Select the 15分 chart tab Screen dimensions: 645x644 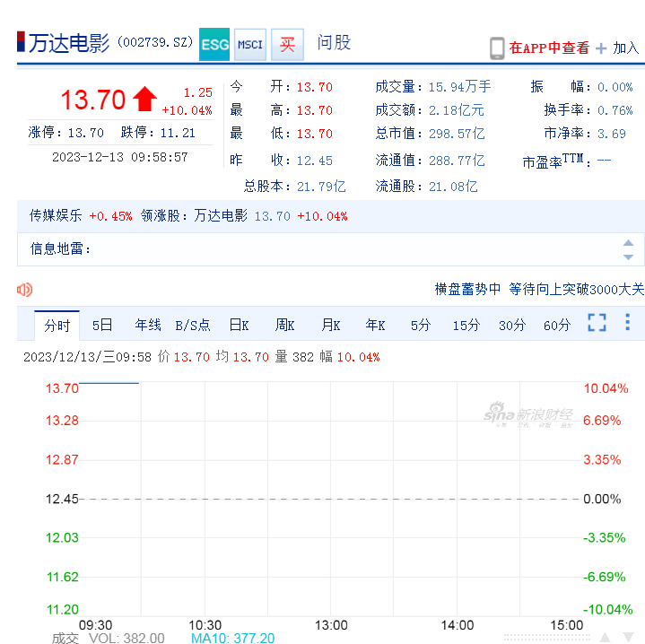pyautogui.click(x=466, y=326)
